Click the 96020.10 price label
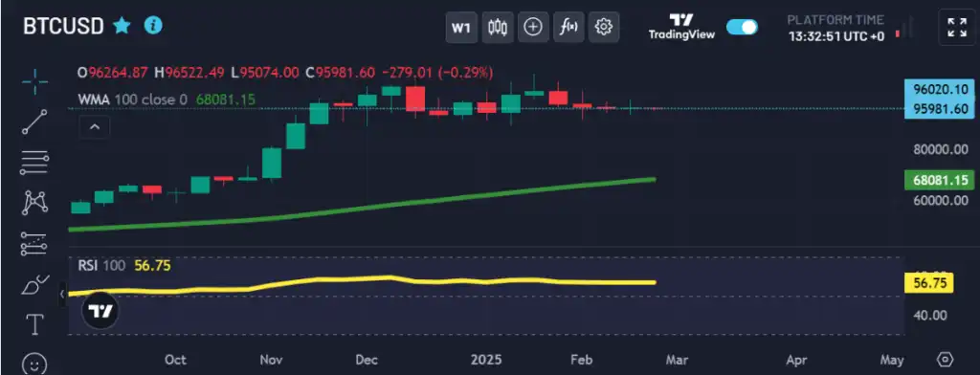Viewport: 980px width, 375px height. (x=941, y=89)
